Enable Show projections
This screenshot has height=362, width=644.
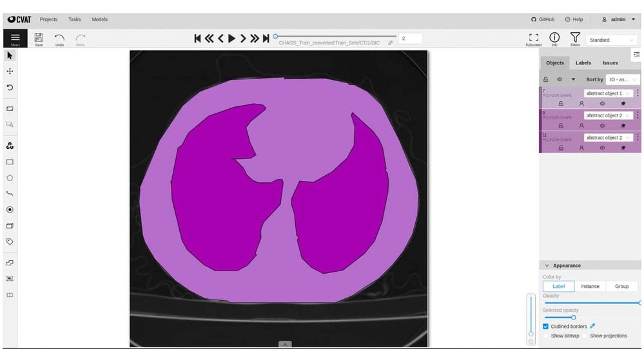(x=585, y=336)
